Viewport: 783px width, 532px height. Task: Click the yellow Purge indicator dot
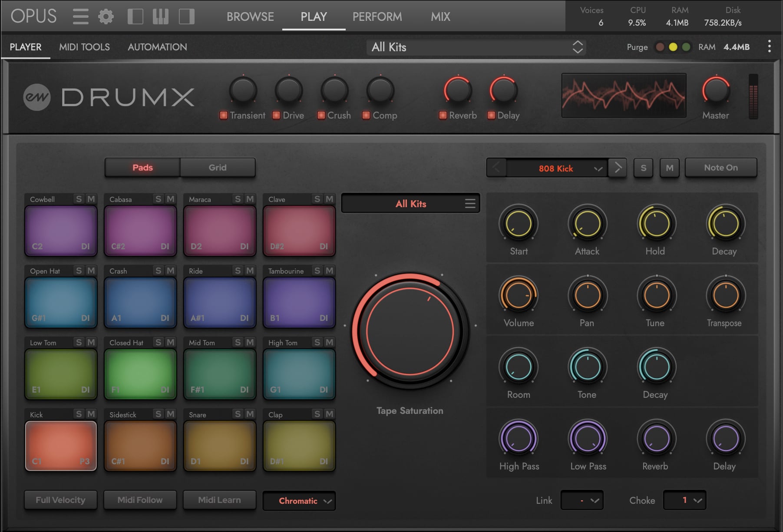(x=673, y=47)
